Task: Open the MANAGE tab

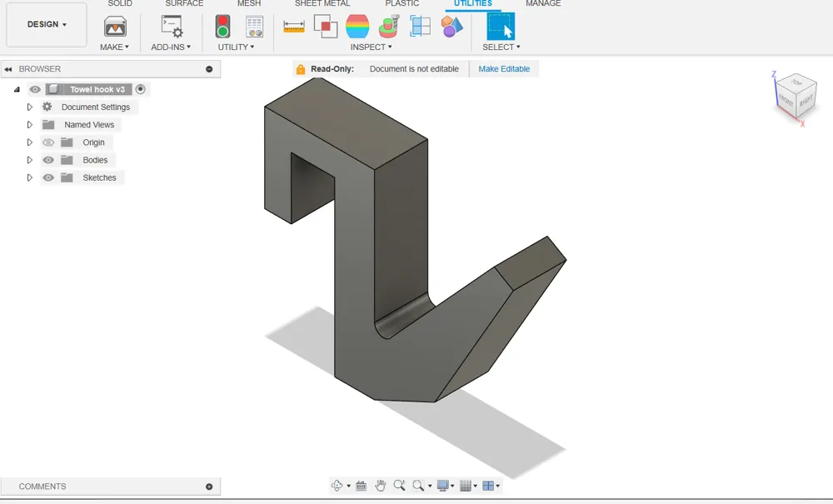Action: click(543, 3)
